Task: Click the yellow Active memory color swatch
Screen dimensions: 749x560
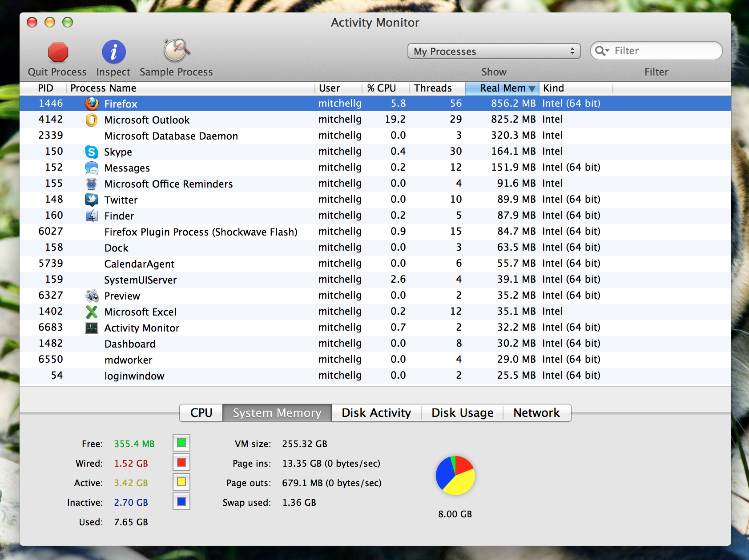Action: point(181,482)
